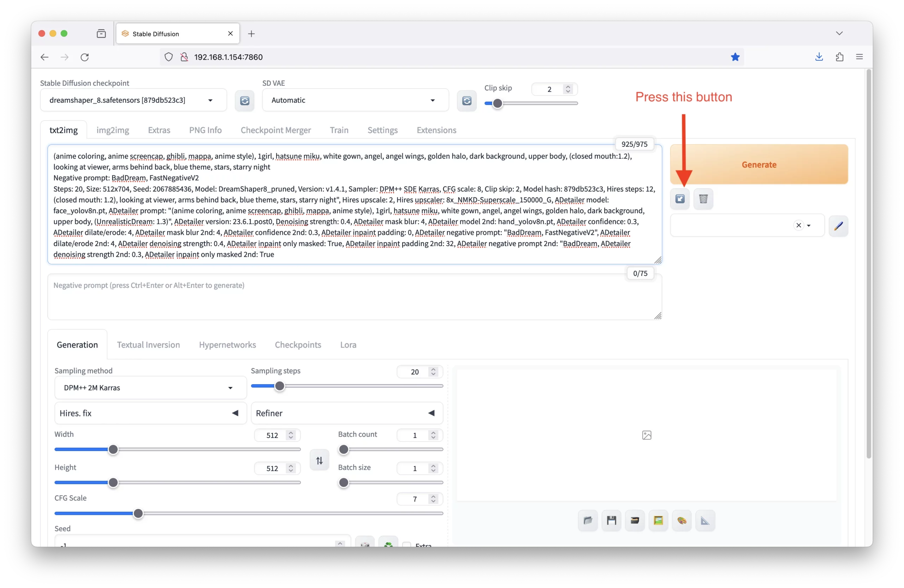Adjust the Clip skip stepper arrows
Screen dimensions: 904x588
point(568,89)
